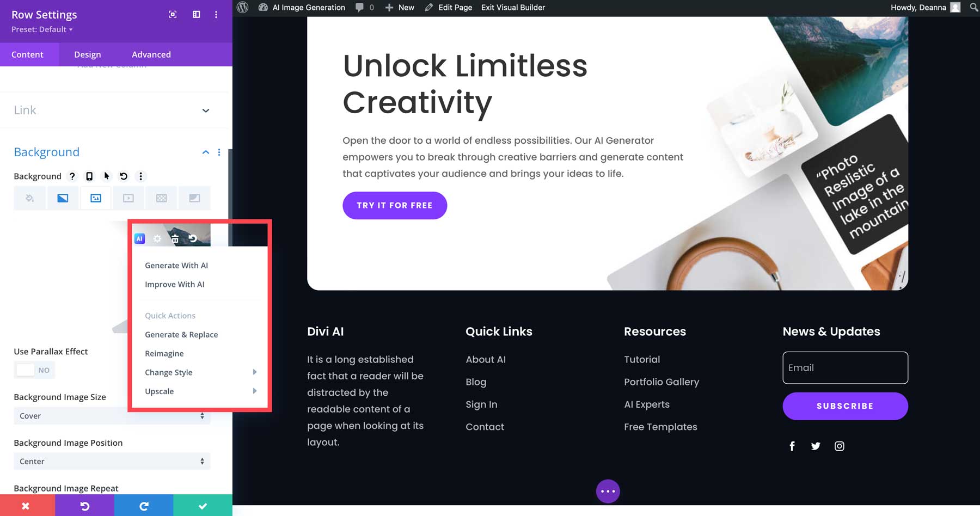Open the mask background type icon
980x516 pixels.
point(194,198)
